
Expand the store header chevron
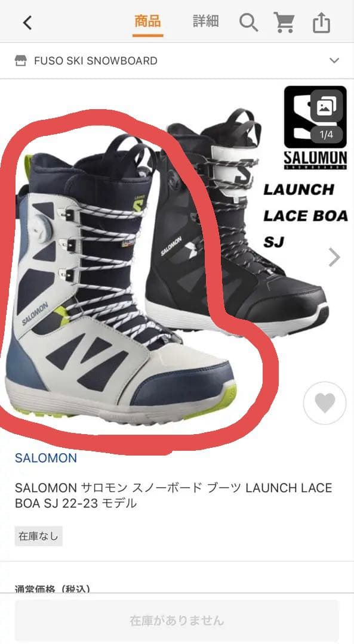334,61
